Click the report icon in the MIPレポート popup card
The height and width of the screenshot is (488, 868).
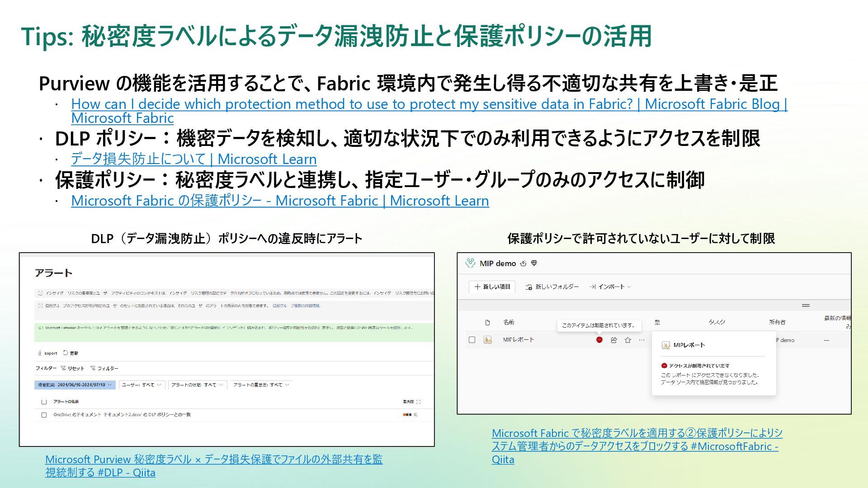pos(665,345)
